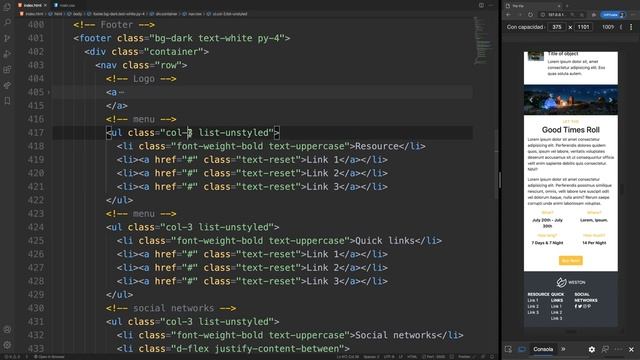Click previous arrow on page carousel
640x360 pixels.
531,100
